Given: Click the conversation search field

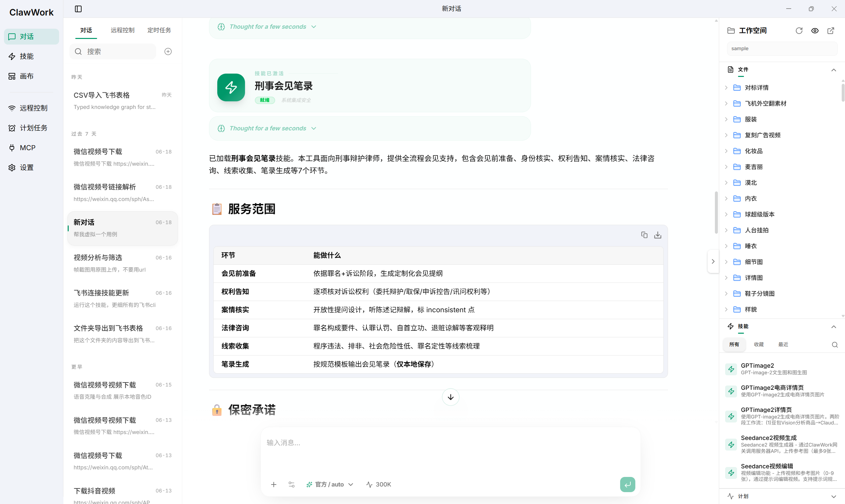Looking at the screenshot, I should [113, 51].
